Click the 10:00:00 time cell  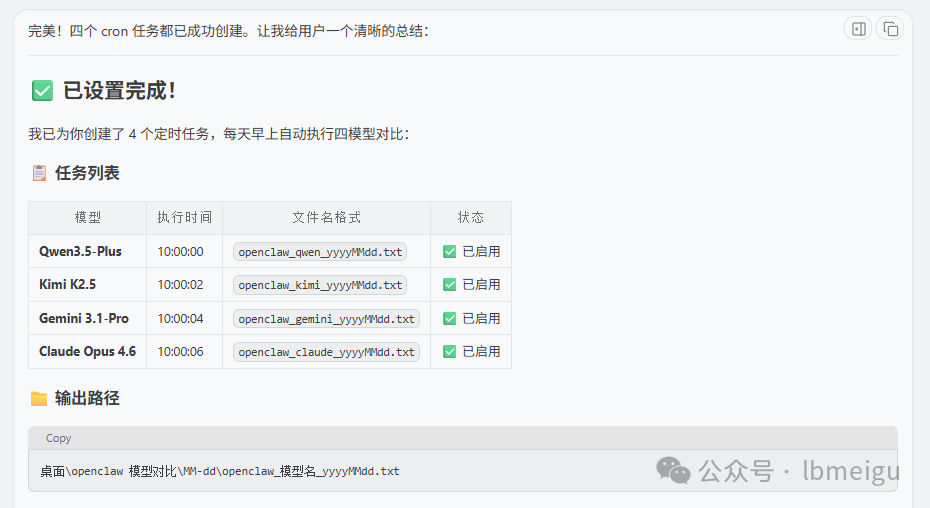(x=184, y=251)
